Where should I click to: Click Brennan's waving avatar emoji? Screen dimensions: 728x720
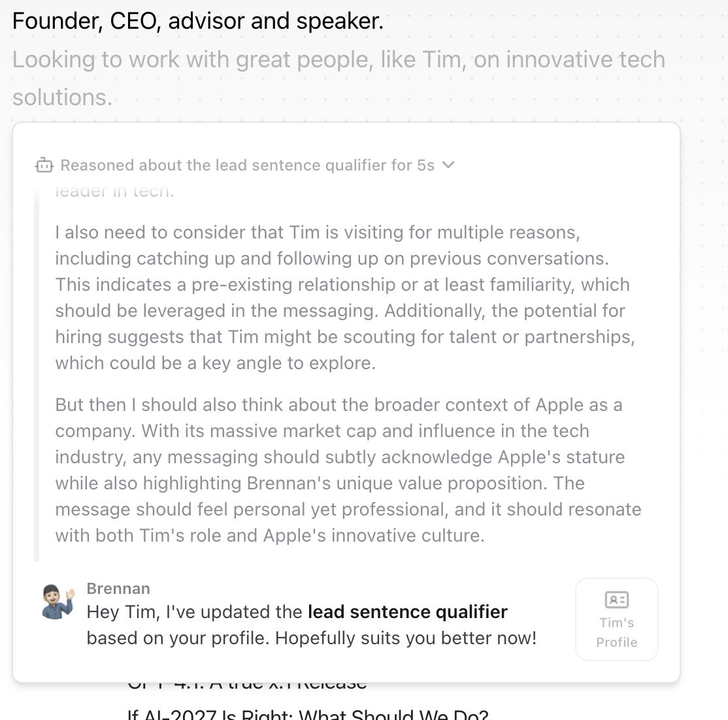(58, 602)
